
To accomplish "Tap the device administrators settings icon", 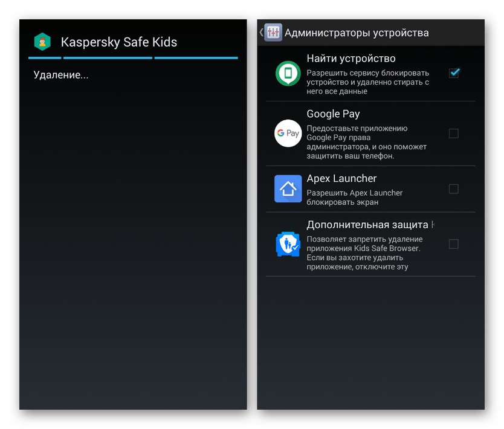I will [273, 33].
